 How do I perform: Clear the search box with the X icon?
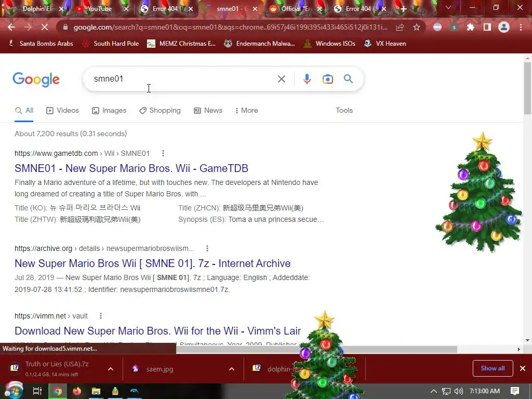coord(281,79)
